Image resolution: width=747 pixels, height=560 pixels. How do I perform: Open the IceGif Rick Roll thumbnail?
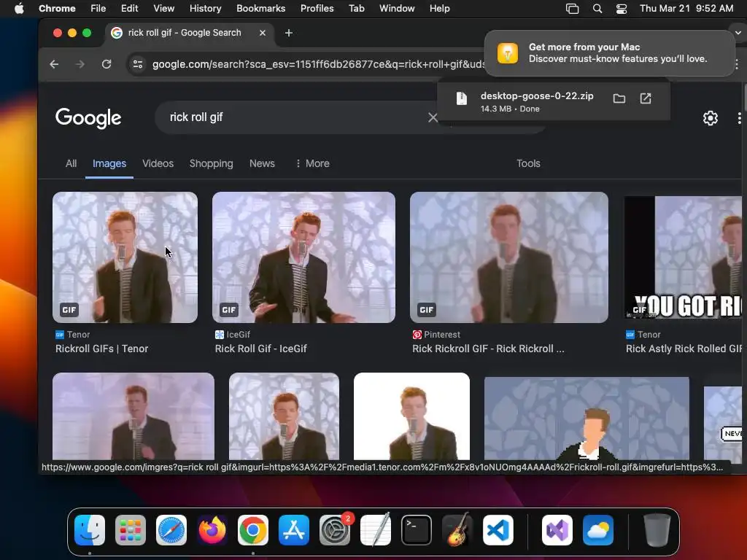point(303,257)
